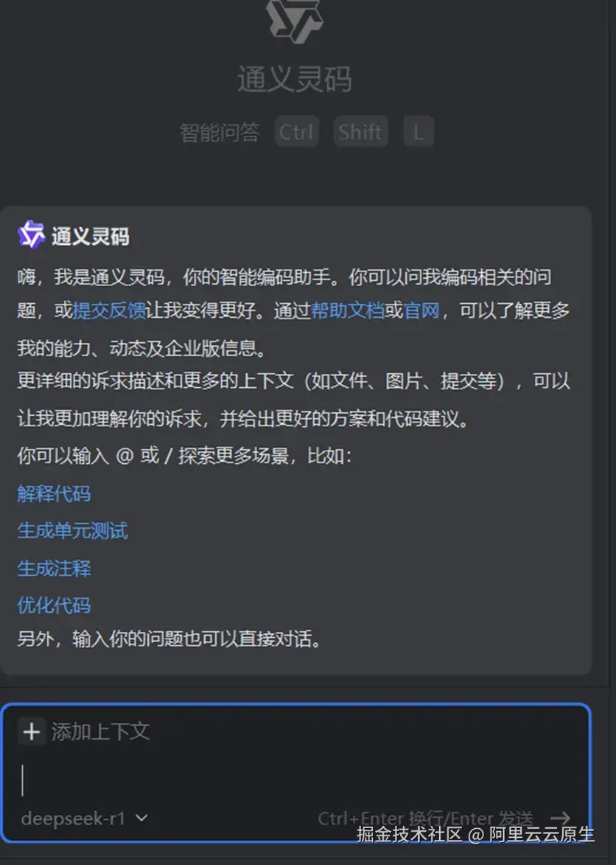Click the 添加上下文 label
Viewport: 616px width, 865px height.
tap(101, 732)
